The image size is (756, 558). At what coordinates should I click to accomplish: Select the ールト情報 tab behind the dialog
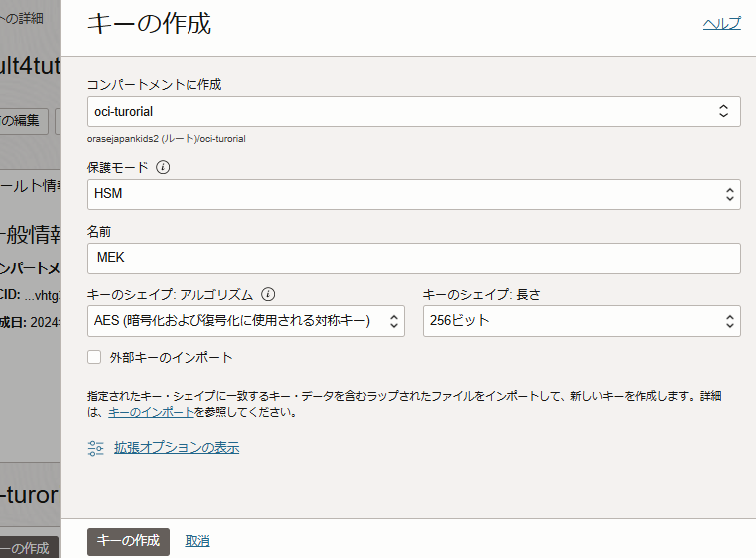32,185
